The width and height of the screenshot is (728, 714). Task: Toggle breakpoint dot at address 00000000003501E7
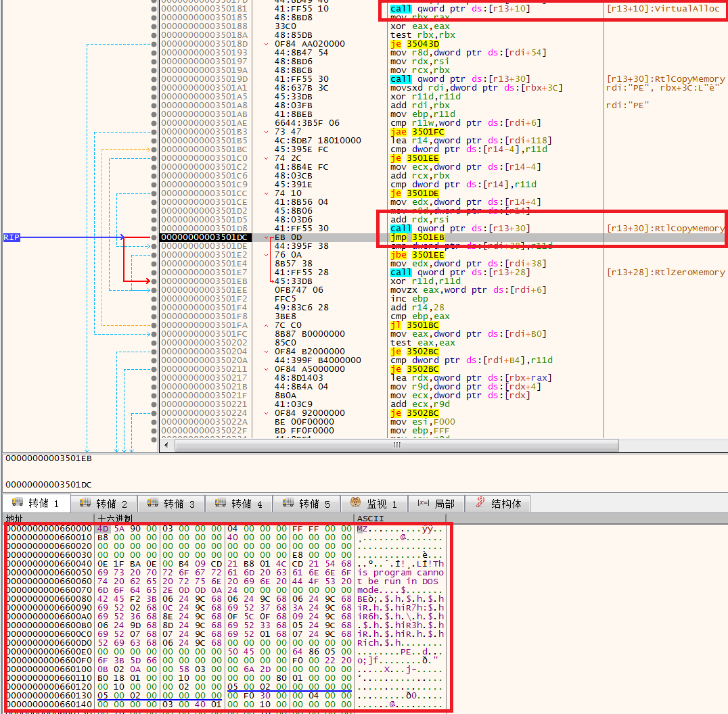point(155,272)
